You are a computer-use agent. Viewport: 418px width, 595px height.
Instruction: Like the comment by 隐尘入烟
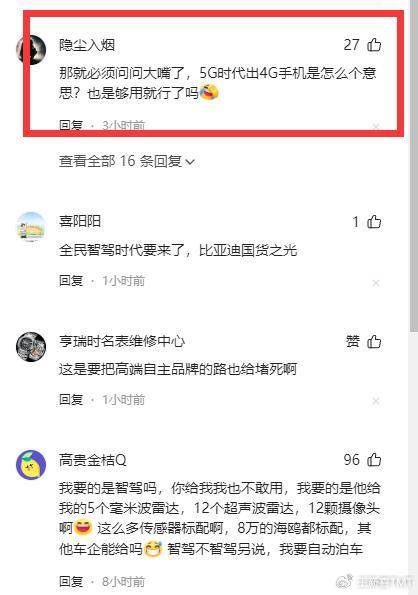(x=374, y=45)
